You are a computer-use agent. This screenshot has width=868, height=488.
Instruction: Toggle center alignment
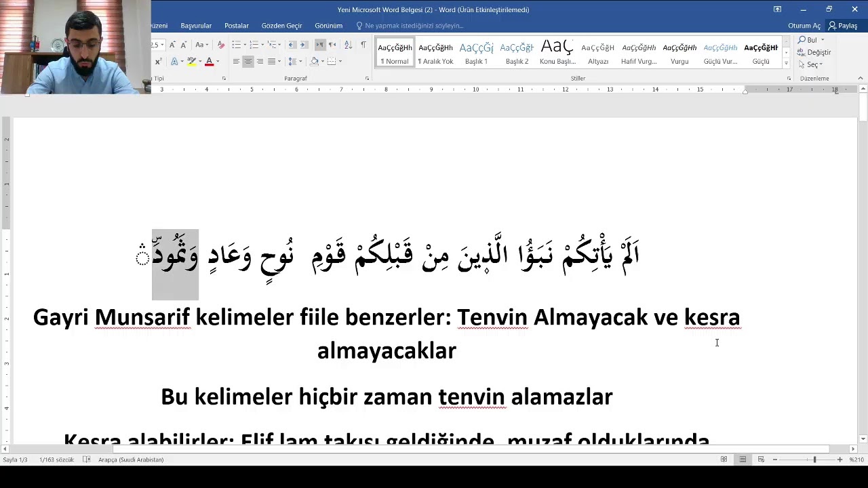pyautogui.click(x=248, y=62)
